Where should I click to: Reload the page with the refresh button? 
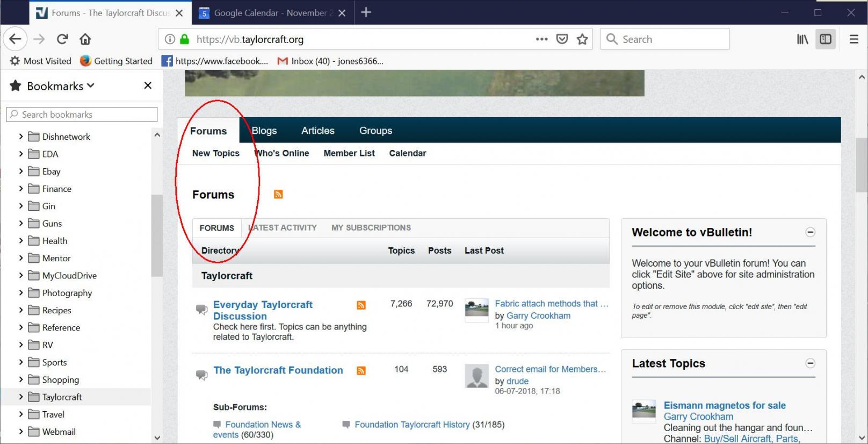62,39
